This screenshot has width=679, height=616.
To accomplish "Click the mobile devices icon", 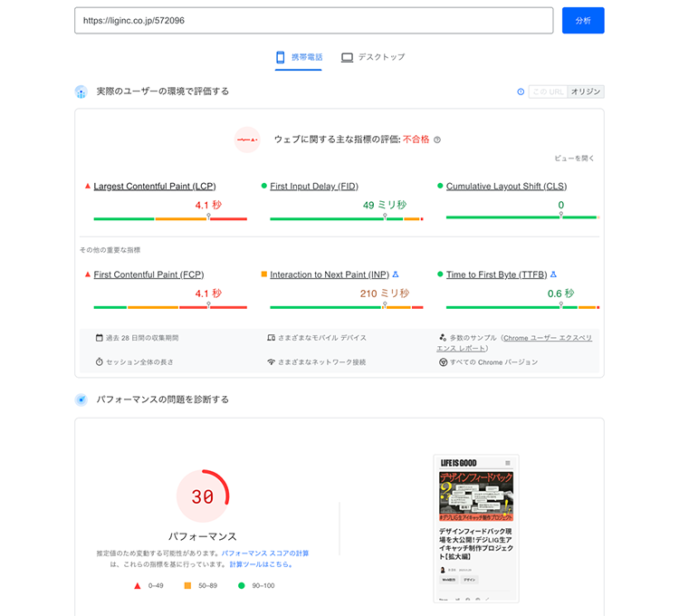I will pos(271,338).
